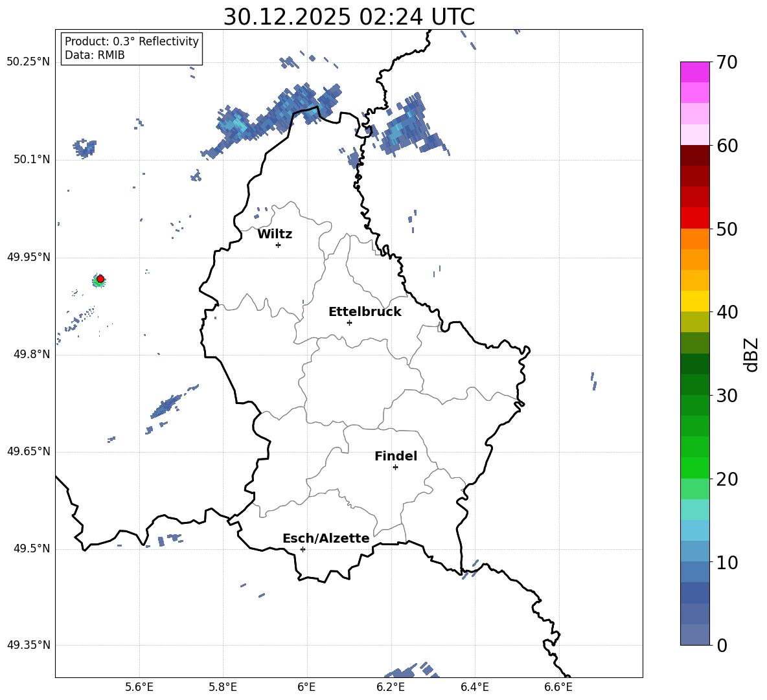Click the bright green swatch just above 20
The width and height of the screenshot is (767, 700).
pos(694,468)
